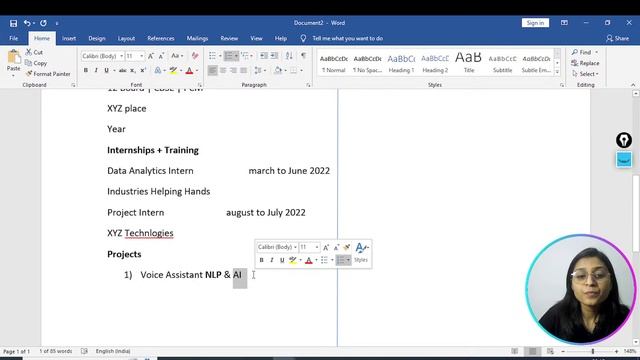Screen dimensions: 640x360
Task: Open Text Effects and Typography
Action: click(158, 71)
